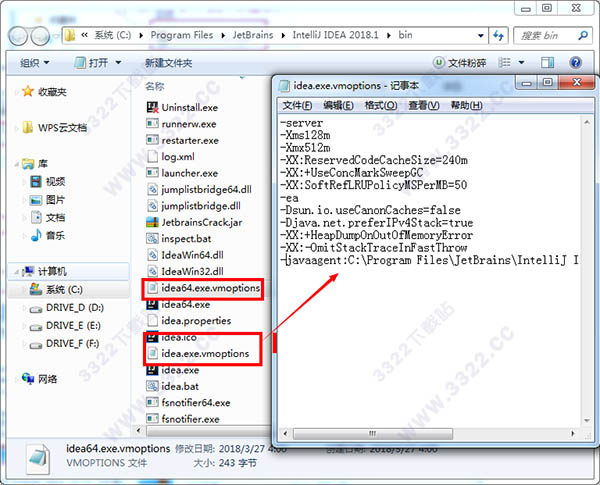600x485 pixels.
Task: Open the Notepad 格式(O) menu
Action: [x=381, y=105]
